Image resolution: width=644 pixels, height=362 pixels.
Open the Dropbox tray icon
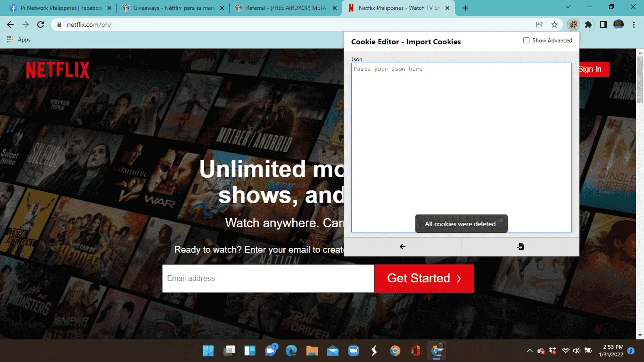(553, 351)
